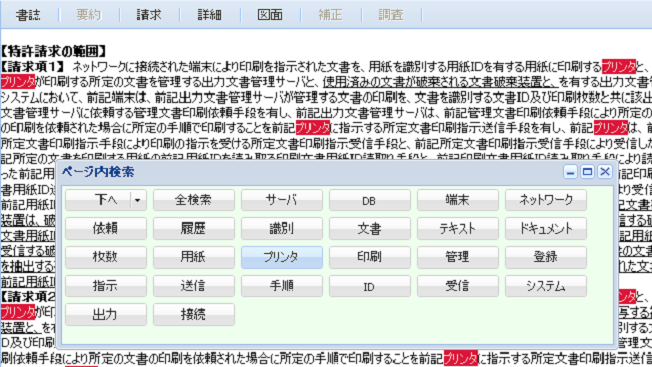Select the 請求 tab
652x367 pixels.
coord(149,15)
